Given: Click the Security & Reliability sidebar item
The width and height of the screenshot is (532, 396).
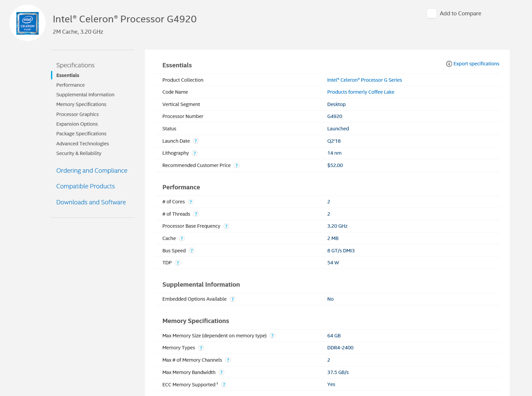Looking at the screenshot, I should click(79, 153).
